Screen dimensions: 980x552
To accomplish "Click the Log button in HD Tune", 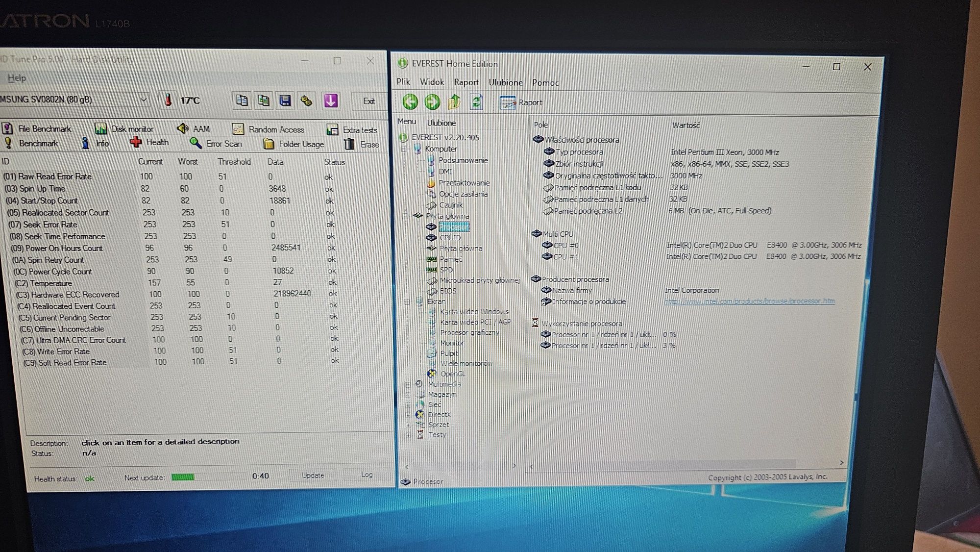I will coord(367,475).
